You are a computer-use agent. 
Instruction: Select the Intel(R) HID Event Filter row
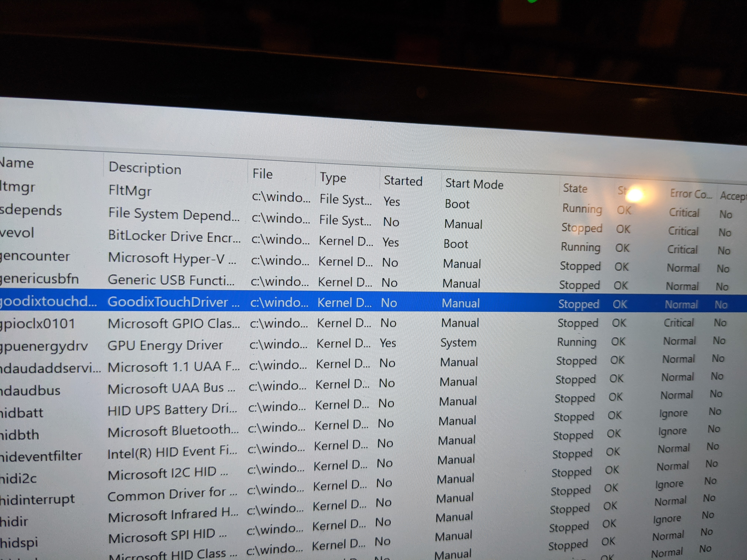172,452
